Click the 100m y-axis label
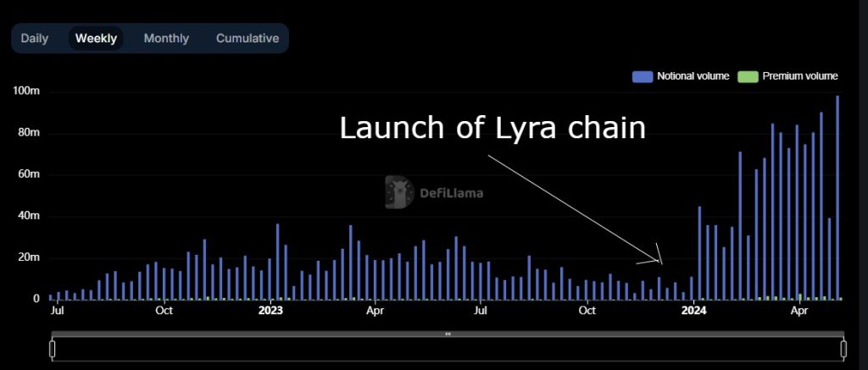 coord(26,91)
